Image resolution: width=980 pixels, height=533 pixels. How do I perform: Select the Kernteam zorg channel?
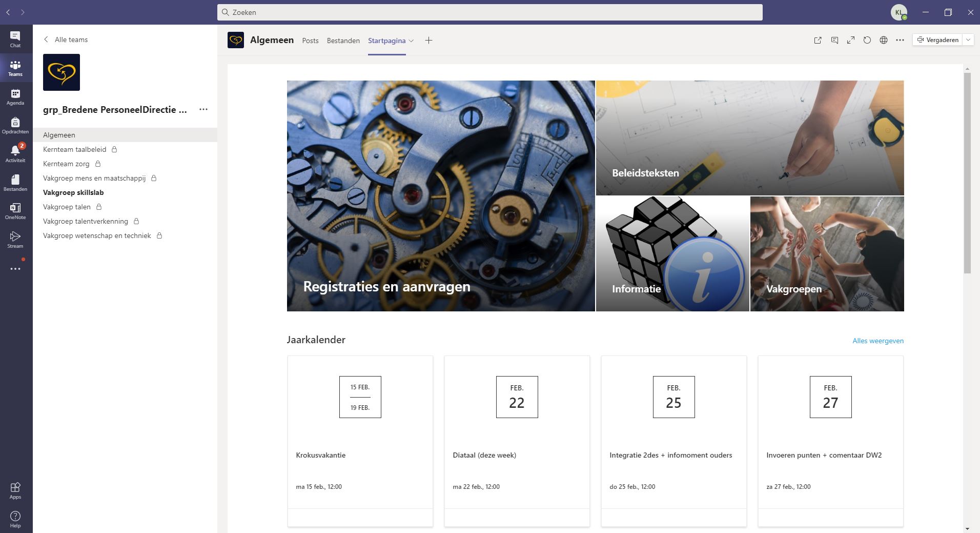click(x=66, y=164)
